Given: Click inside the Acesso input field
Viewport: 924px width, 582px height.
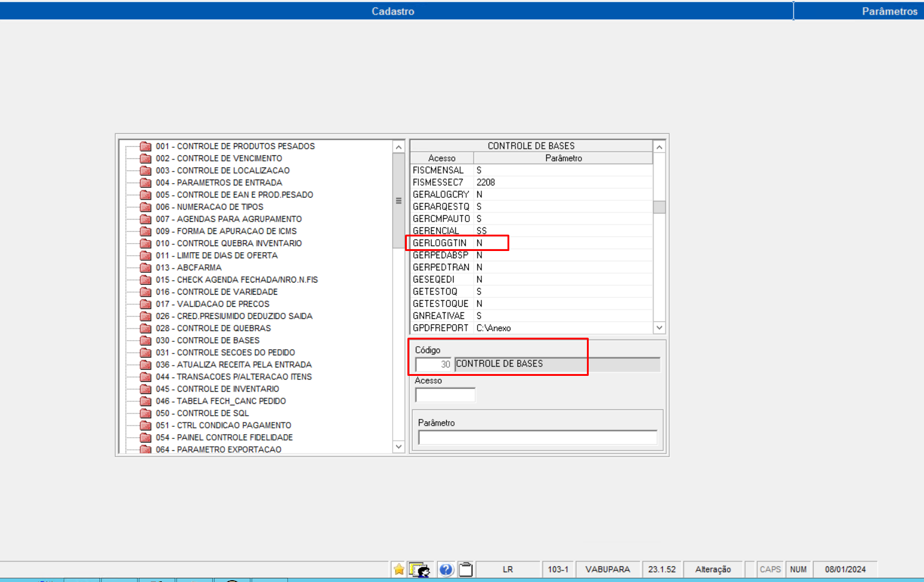Looking at the screenshot, I should click(445, 394).
